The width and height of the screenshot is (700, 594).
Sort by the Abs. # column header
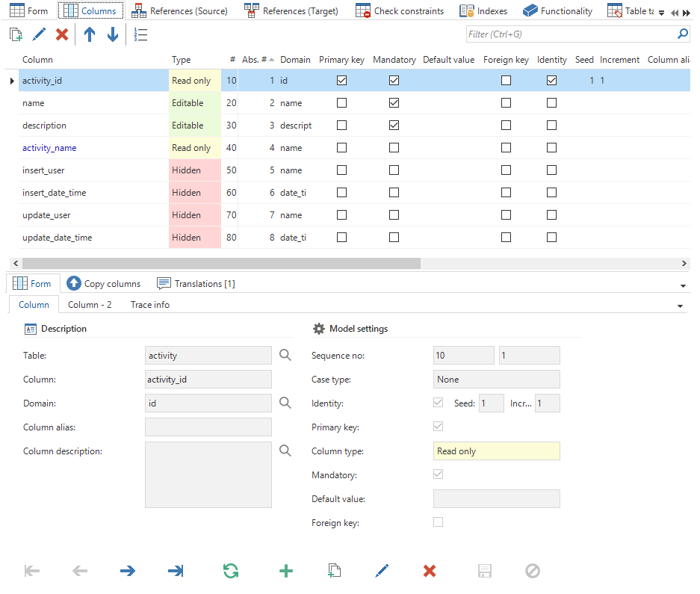(254, 60)
